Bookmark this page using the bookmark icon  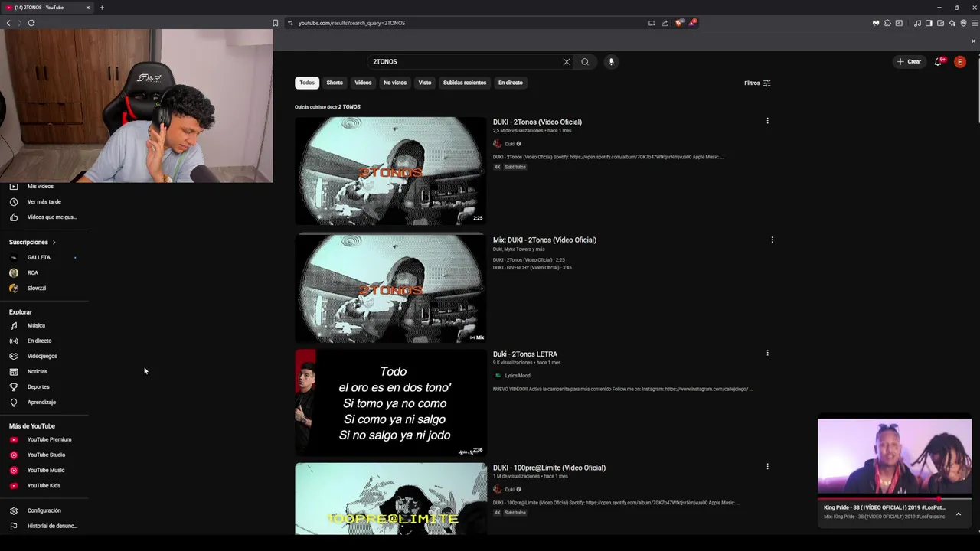pos(276,23)
